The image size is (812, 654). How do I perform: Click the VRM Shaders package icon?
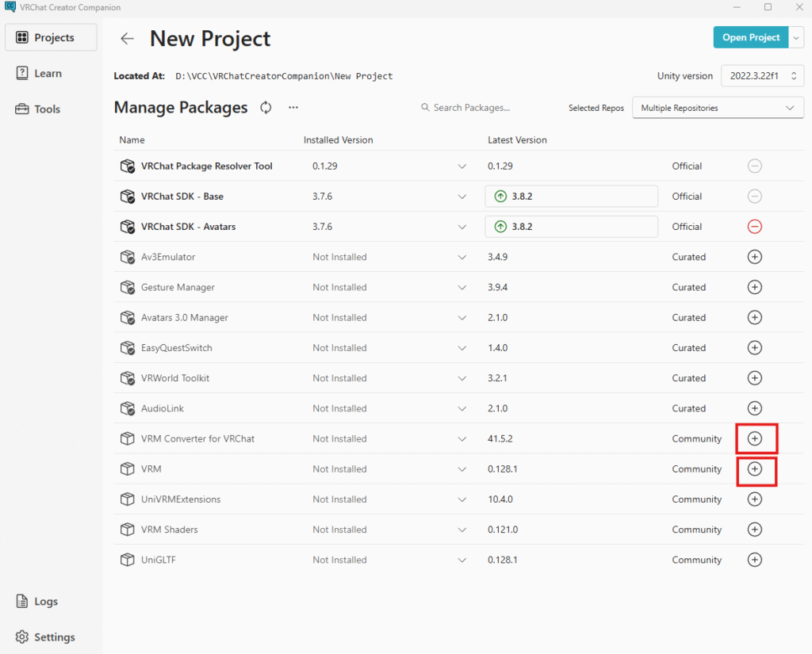pyautogui.click(x=128, y=530)
